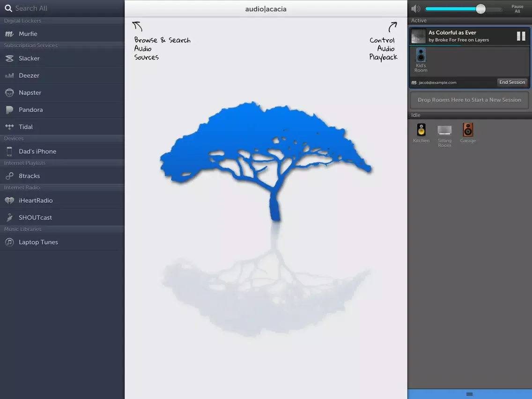The height and width of the screenshot is (399, 532).
Task: Click the Tidal diamond icon
Action: coord(9,127)
